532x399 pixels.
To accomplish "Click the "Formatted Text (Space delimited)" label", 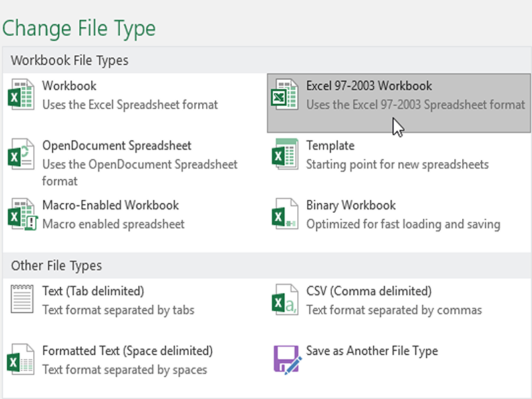I will coord(128,351).
